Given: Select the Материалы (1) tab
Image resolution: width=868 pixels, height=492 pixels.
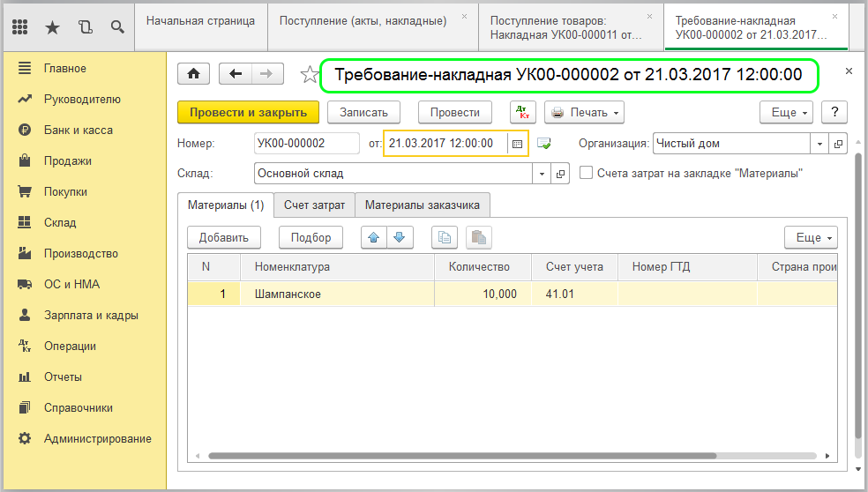Looking at the screenshot, I should click(226, 205).
